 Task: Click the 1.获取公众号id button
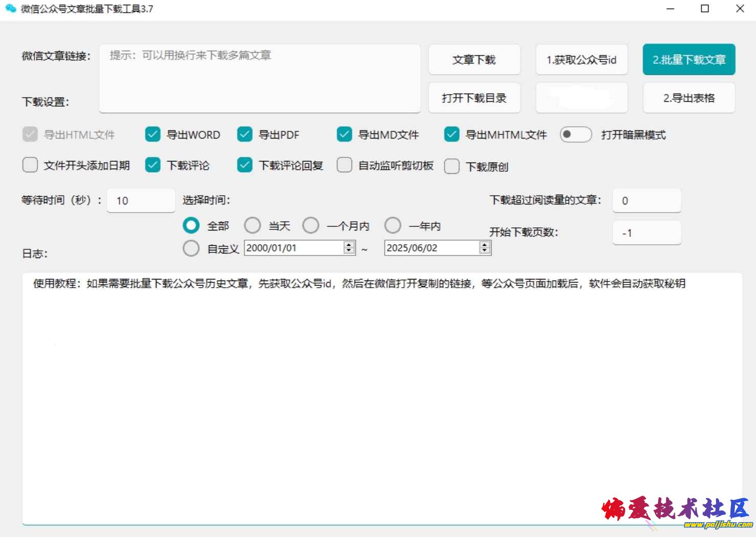coord(581,60)
